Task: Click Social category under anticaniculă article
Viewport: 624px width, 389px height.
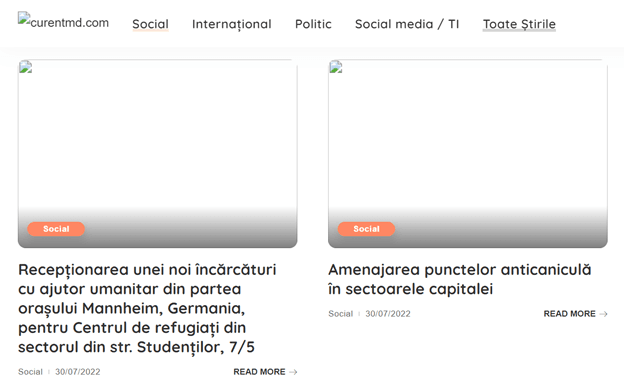Action: (341, 314)
